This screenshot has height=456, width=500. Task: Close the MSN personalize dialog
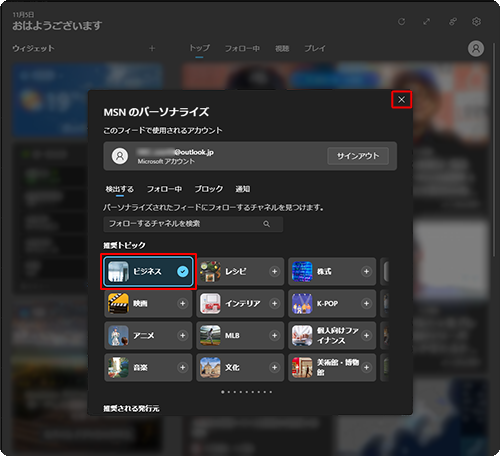click(x=401, y=100)
